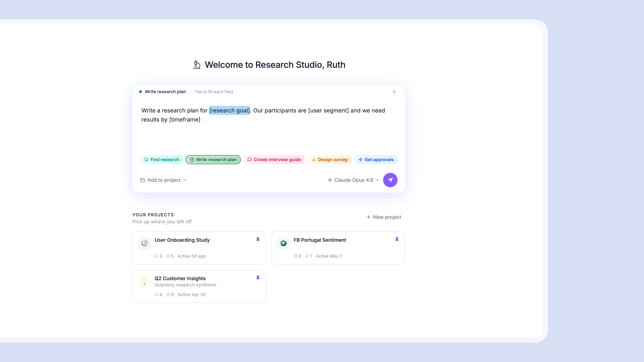Unpin the Q2 Customer Insights project

click(258, 278)
